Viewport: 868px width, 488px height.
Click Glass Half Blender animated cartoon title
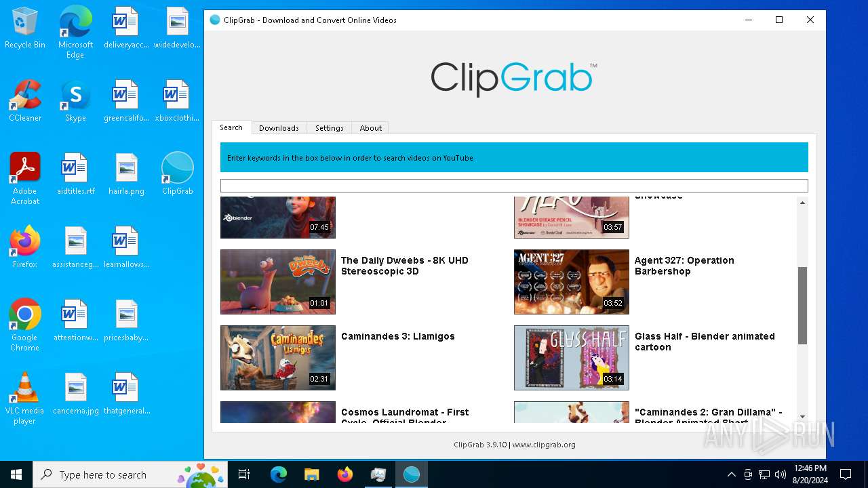(705, 342)
